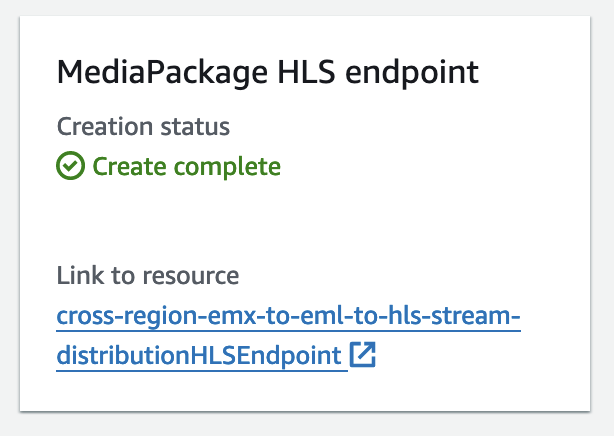Viewport: 614px width, 436px height.
Task: Select the "MediaPackage HLS endpoint" card title
Action: 267,72
